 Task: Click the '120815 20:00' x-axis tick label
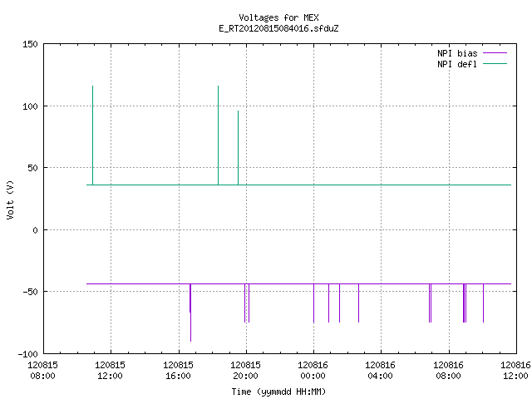(245, 371)
